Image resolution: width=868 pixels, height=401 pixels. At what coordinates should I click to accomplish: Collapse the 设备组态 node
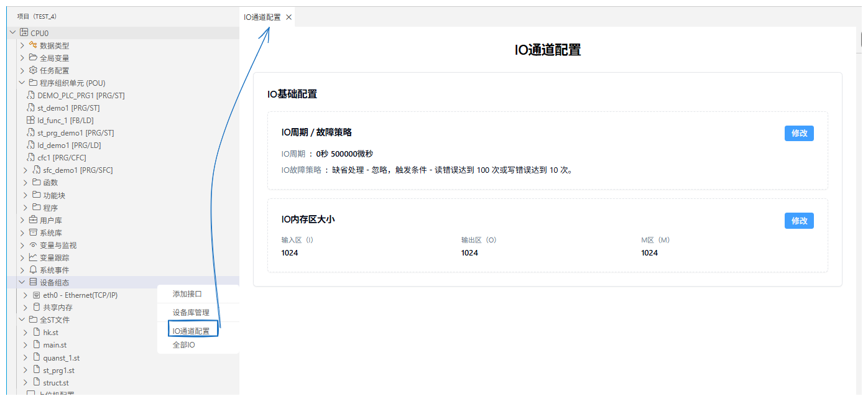(22, 282)
